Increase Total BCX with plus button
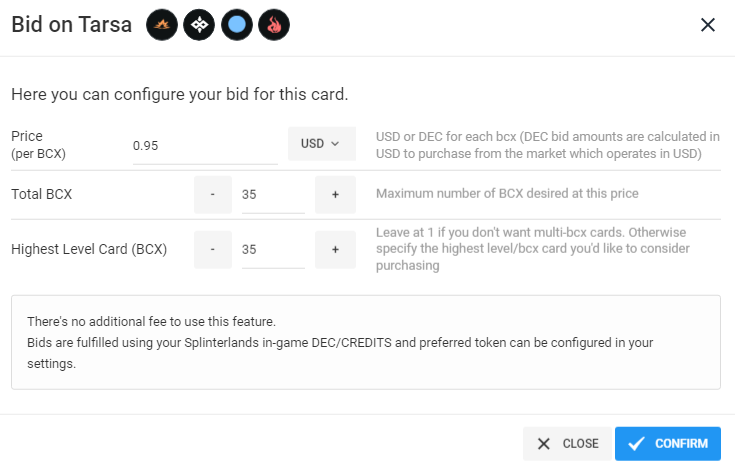This screenshot has height=471, width=735. 335,194
